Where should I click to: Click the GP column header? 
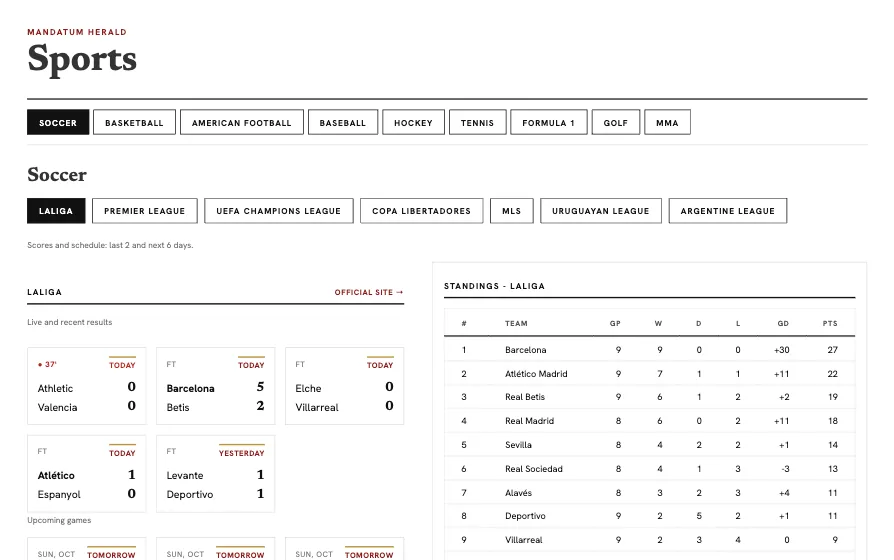(x=615, y=323)
